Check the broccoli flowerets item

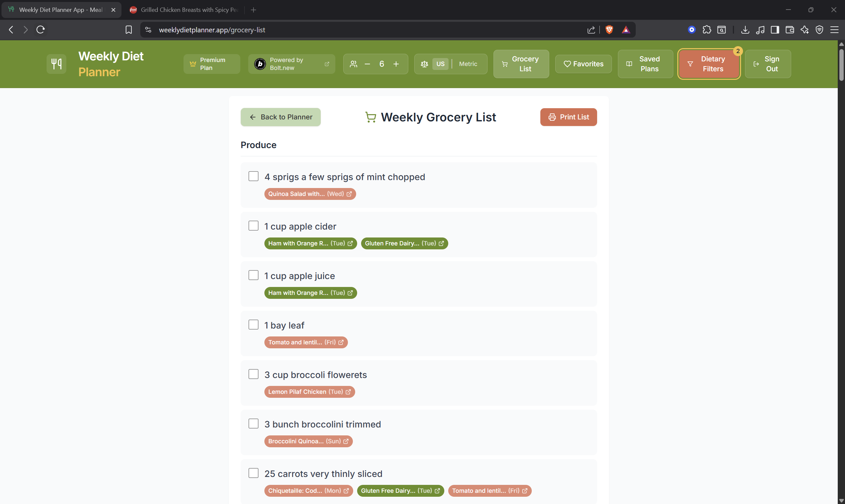point(253,374)
